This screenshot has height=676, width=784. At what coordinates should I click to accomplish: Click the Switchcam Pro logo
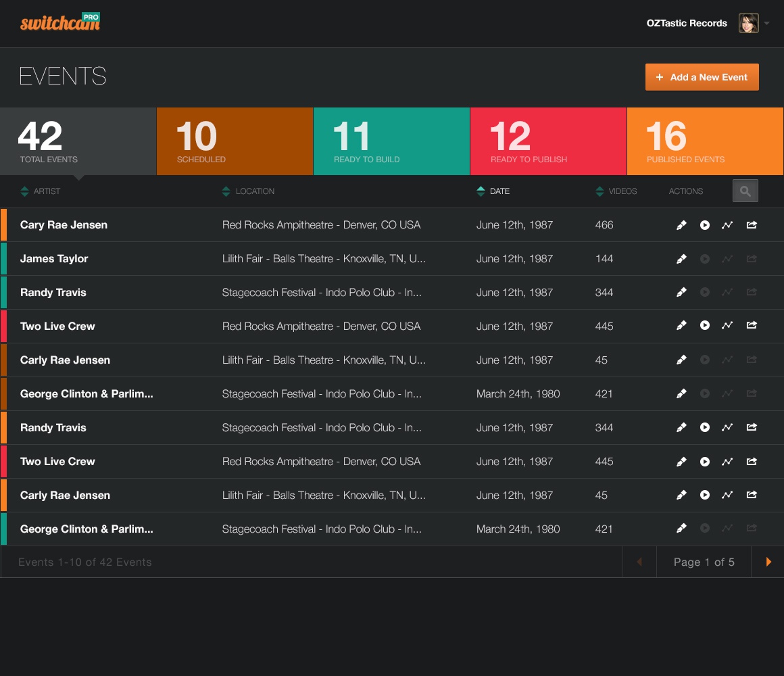point(60,22)
